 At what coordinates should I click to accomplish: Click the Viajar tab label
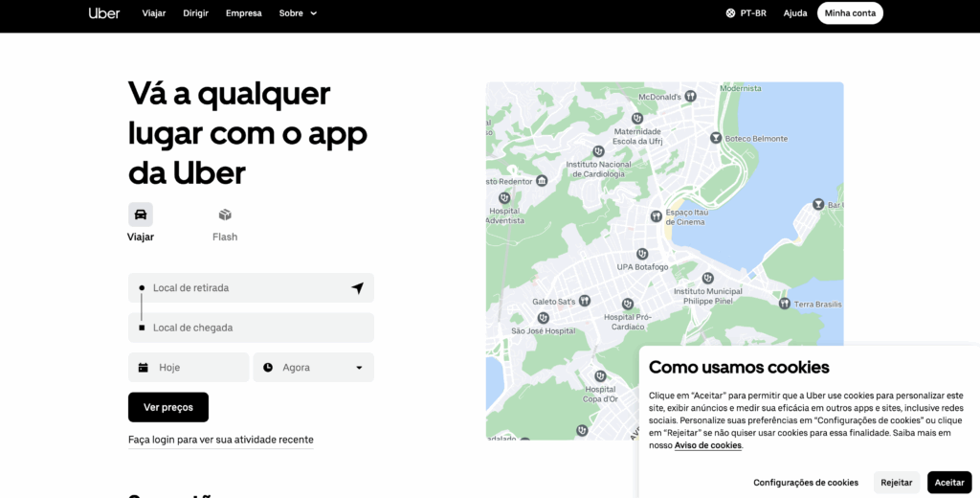click(141, 238)
